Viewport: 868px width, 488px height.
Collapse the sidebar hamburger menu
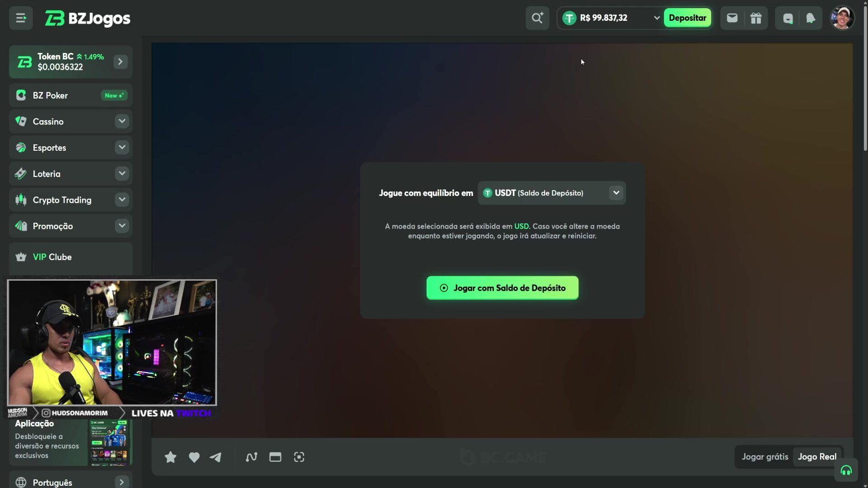pos(21,18)
